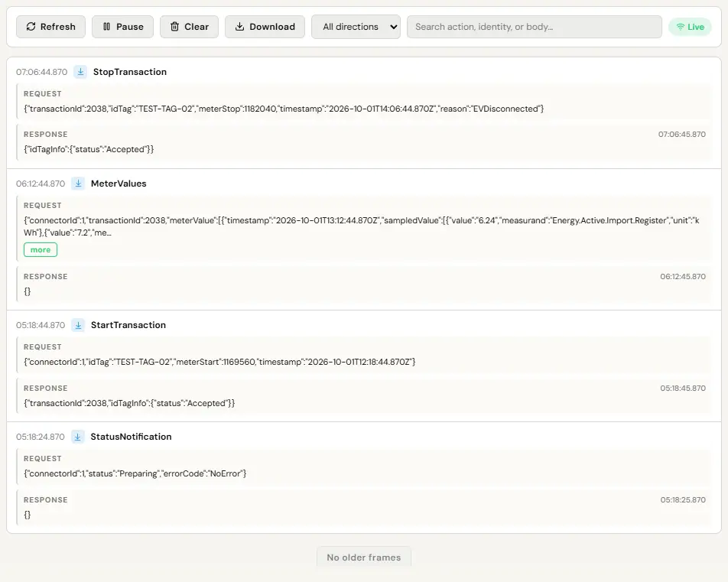Select the StopTransaction frame title
This screenshot has height=582, width=728.
click(129, 72)
